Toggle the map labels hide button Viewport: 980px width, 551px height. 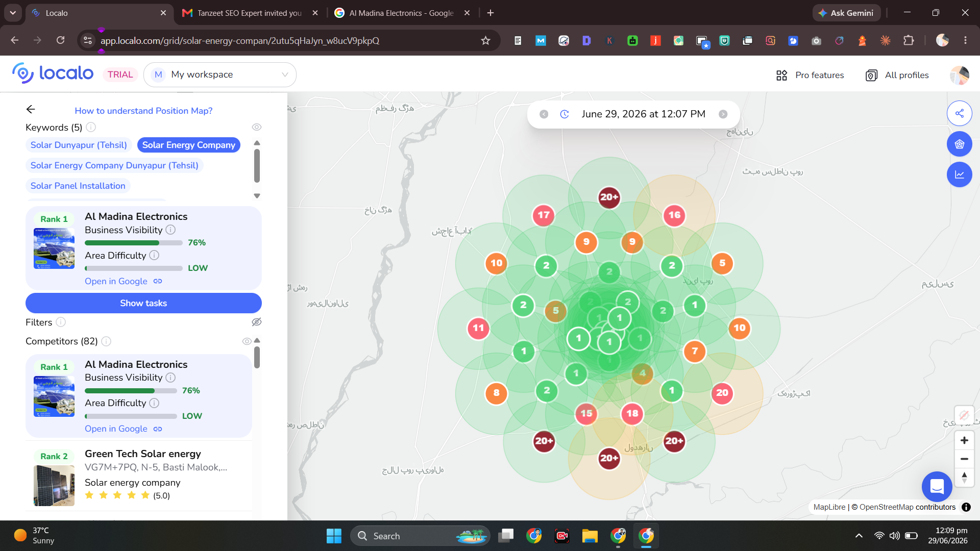964,415
